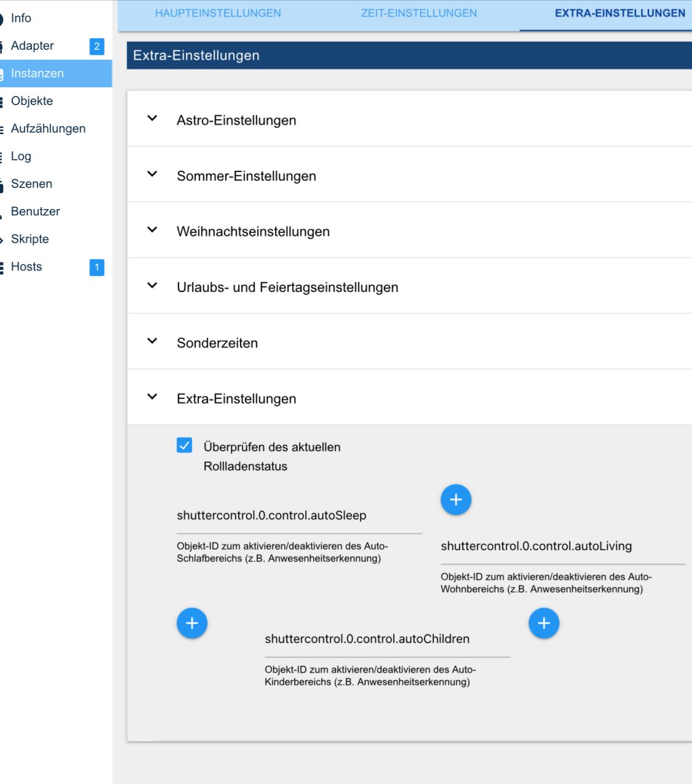
Task: Click the plus button beside autoSleep field
Action: tap(456, 500)
